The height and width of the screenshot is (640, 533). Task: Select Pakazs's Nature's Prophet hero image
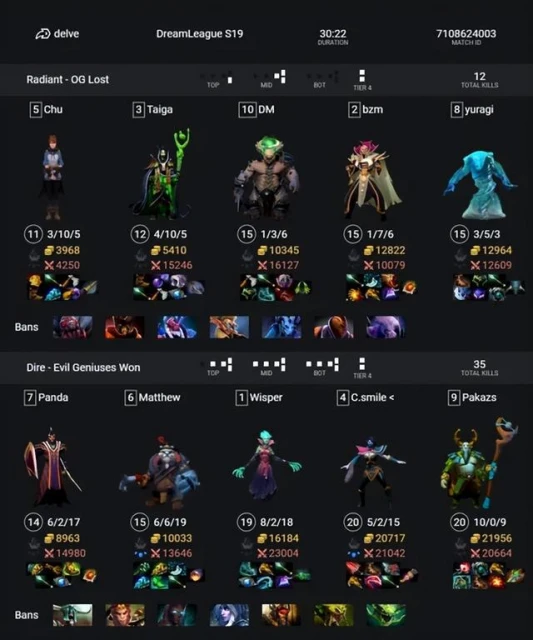(x=480, y=462)
